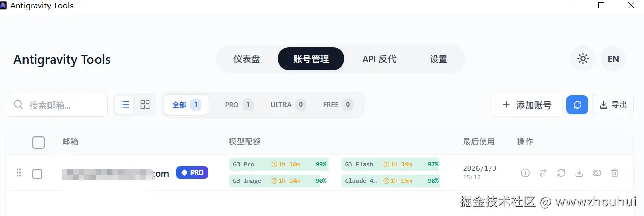The width and height of the screenshot is (644, 216).
Task: Filter accounts by PRO
Action: pyautogui.click(x=238, y=104)
